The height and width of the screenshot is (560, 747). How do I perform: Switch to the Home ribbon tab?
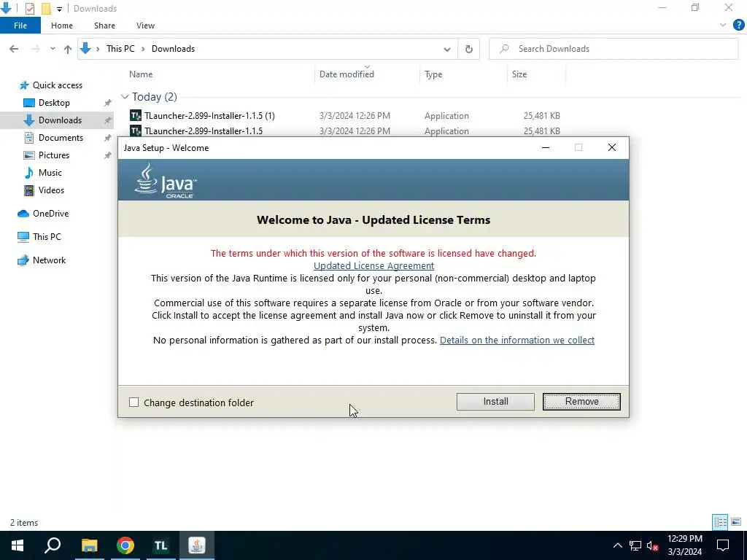click(62, 26)
